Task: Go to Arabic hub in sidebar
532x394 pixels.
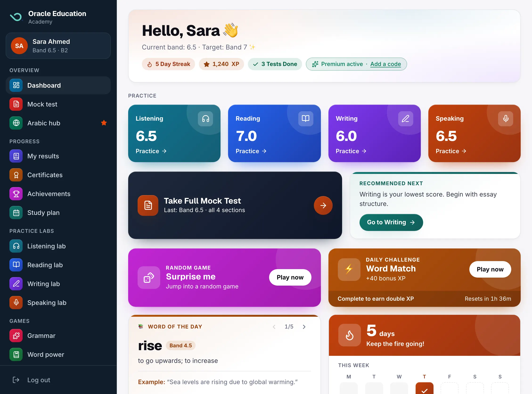Action: click(x=58, y=123)
